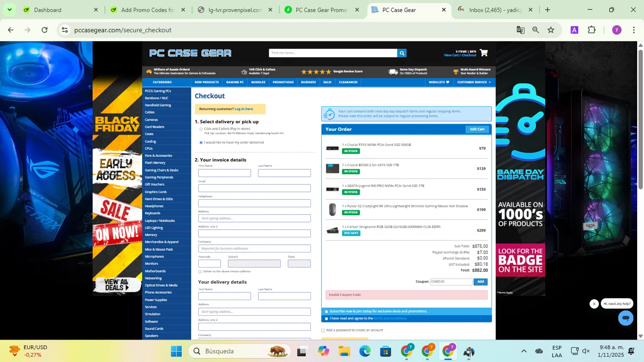Select 'I would like to have my order delivered'
Screen dimensions: 644x362
pyautogui.click(x=201, y=143)
